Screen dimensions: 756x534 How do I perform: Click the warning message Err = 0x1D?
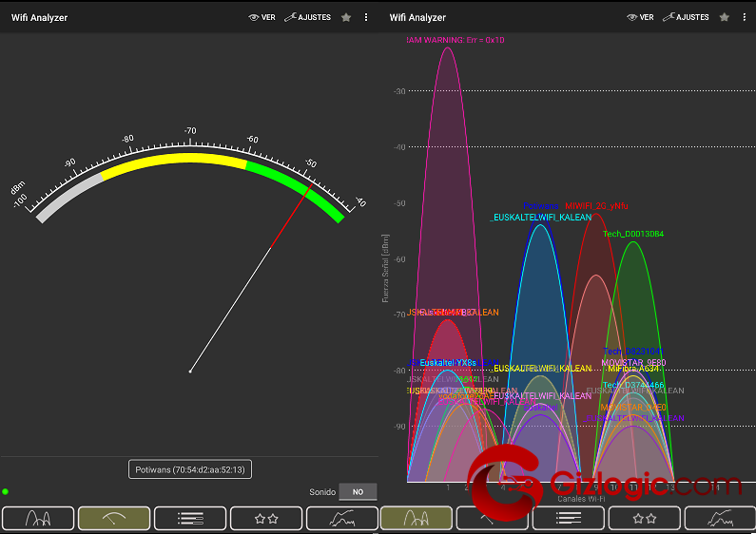coord(456,40)
